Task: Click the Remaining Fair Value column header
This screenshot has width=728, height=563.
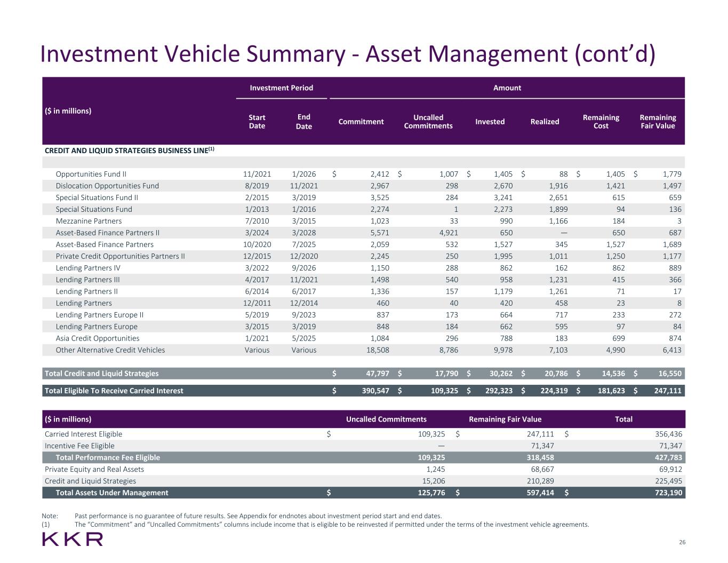Action: point(657,122)
